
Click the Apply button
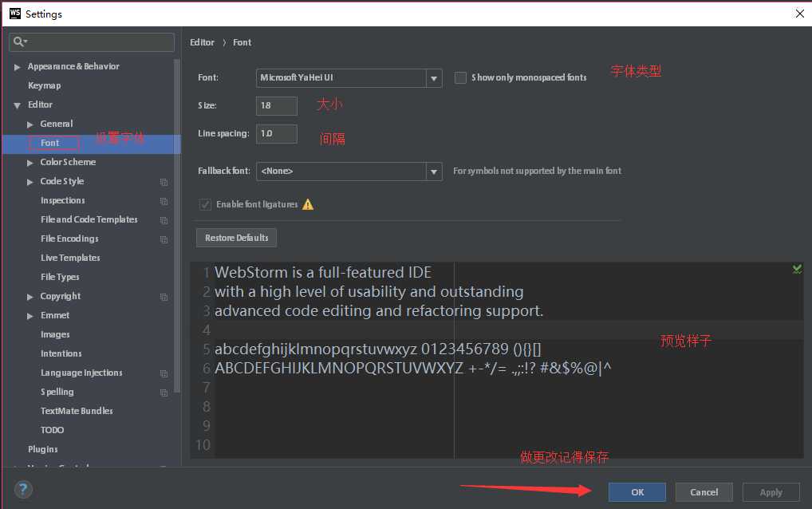click(771, 492)
